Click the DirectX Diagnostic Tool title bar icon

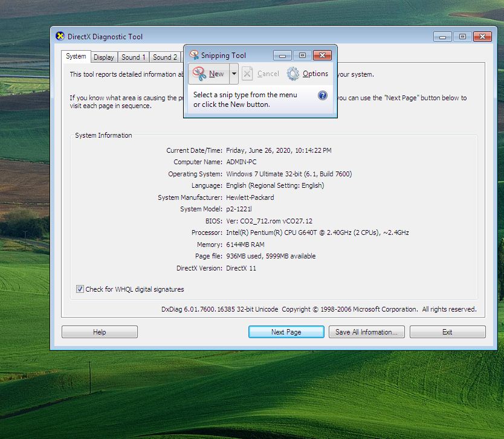click(60, 36)
